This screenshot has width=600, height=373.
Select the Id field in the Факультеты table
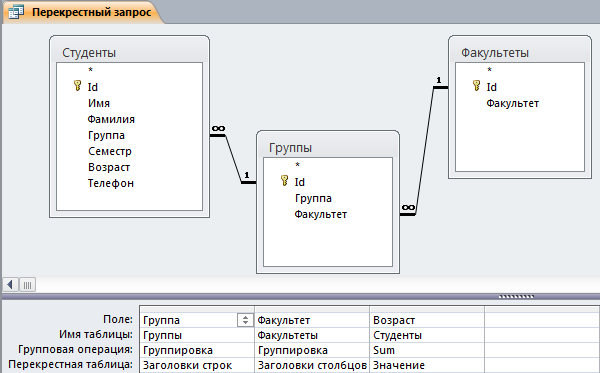pos(492,87)
